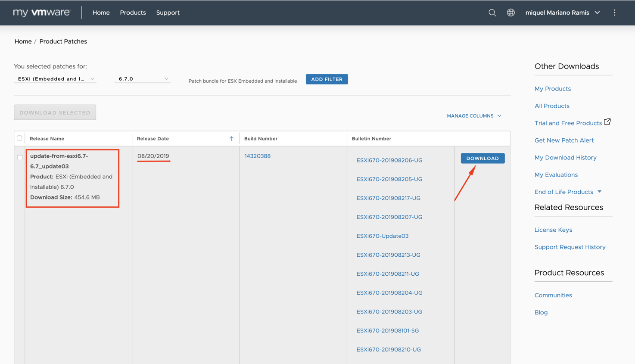Open the miquel Mariano Ramis user menu
This screenshot has height=364, width=635.
(562, 12)
